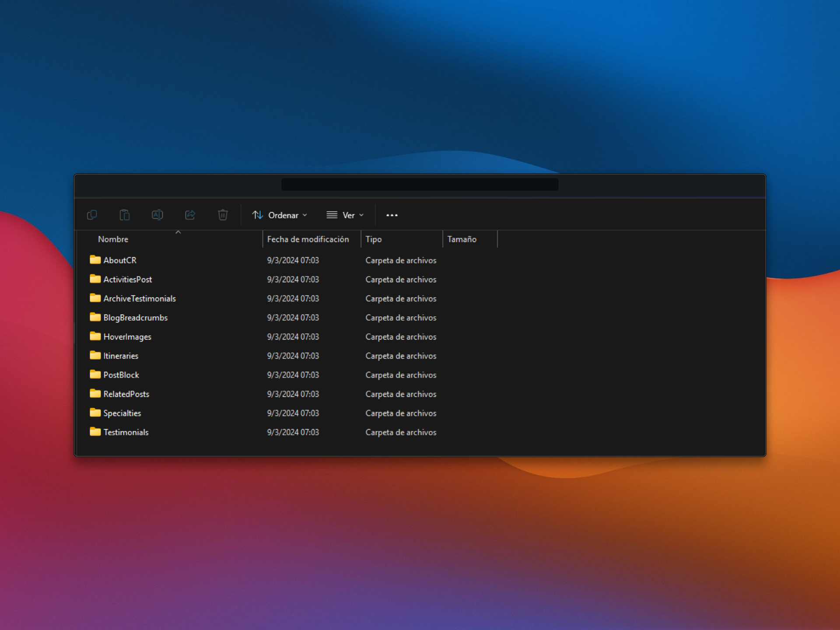Click the AboutCR folder name
Viewport: 840px width, 630px height.
coord(120,260)
